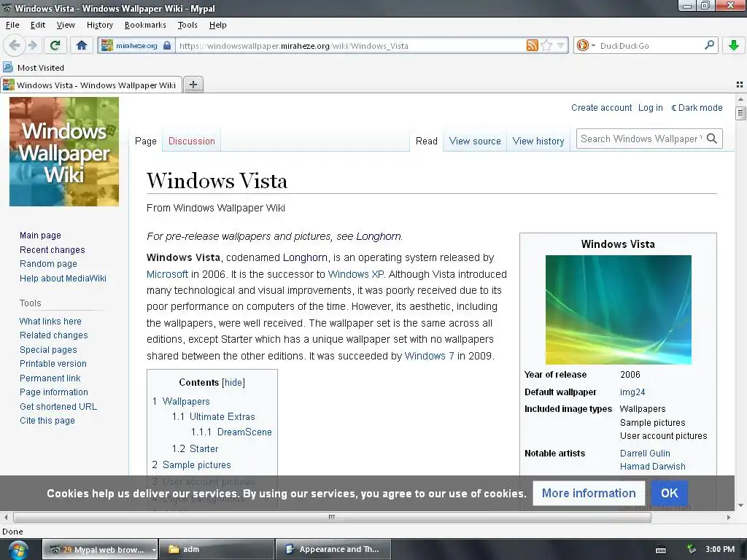
Task: Open the Most Visited bookmarks folder
Action: [x=34, y=68]
